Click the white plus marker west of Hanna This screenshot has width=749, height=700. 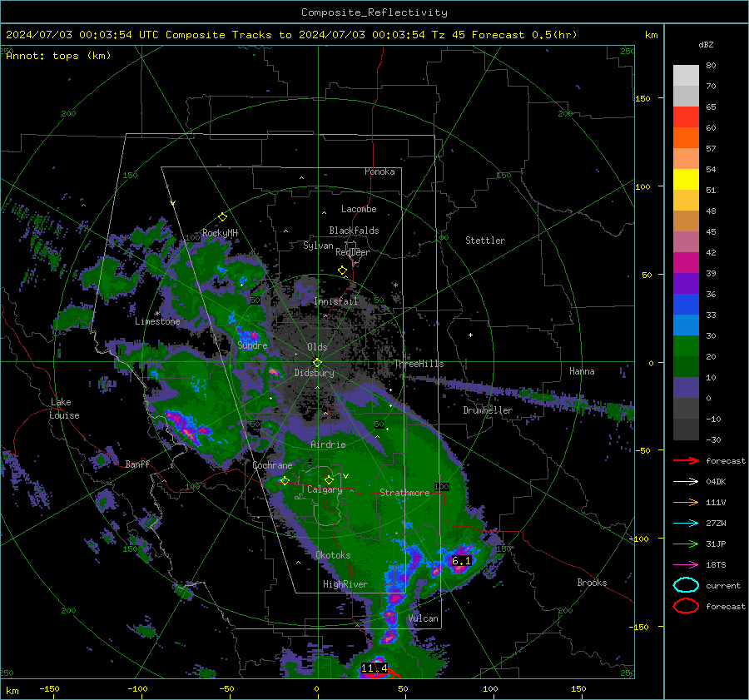click(470, 335)
